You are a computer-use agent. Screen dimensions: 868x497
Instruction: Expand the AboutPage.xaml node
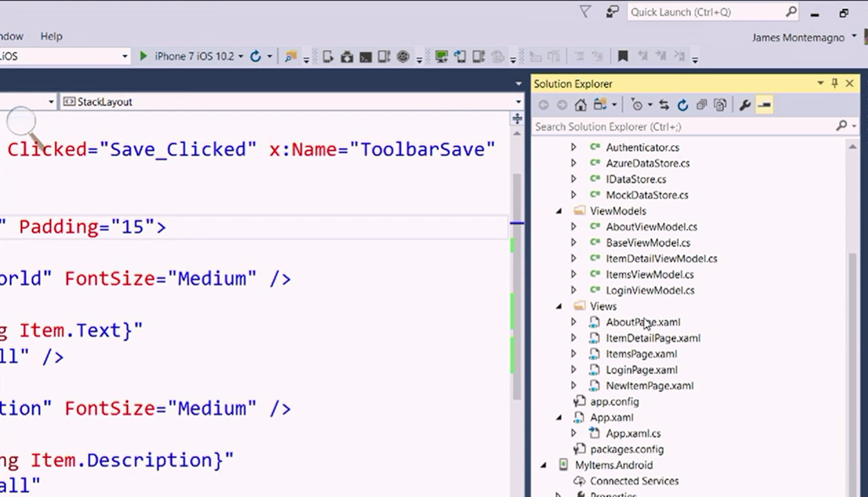point(574,322)
